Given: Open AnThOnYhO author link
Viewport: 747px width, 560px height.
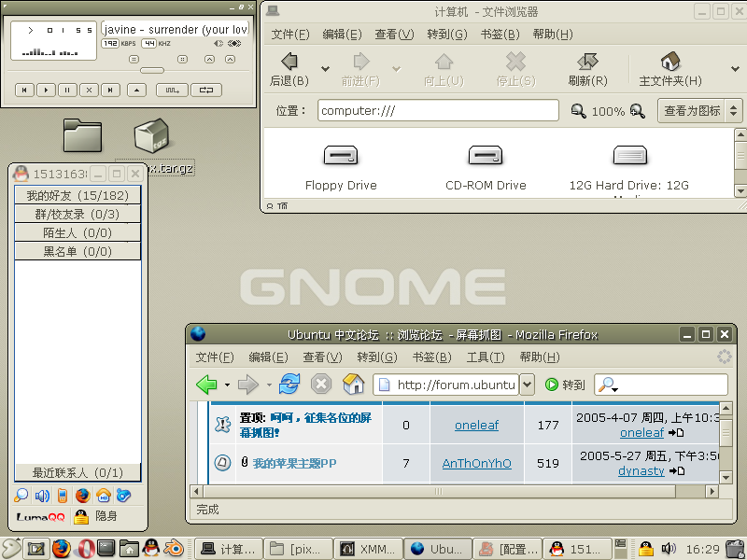Looking at the screenshot, I should pos(477,463).
